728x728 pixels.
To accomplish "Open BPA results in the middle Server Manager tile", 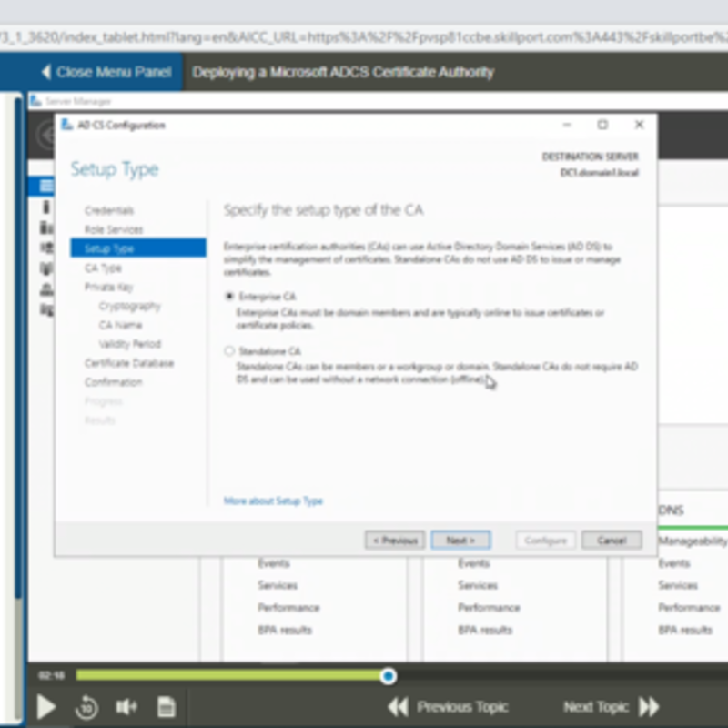I will click(x=485, y=630).
